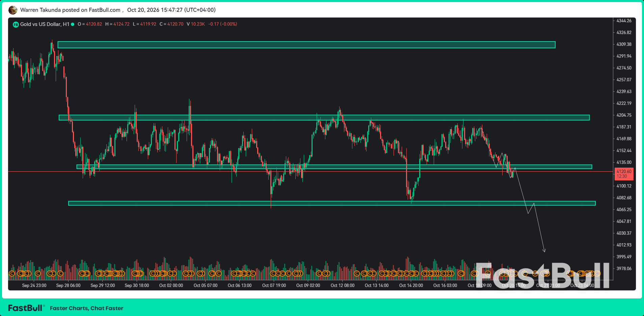Click the 4344.26 price axis label

tap(624, 21)
